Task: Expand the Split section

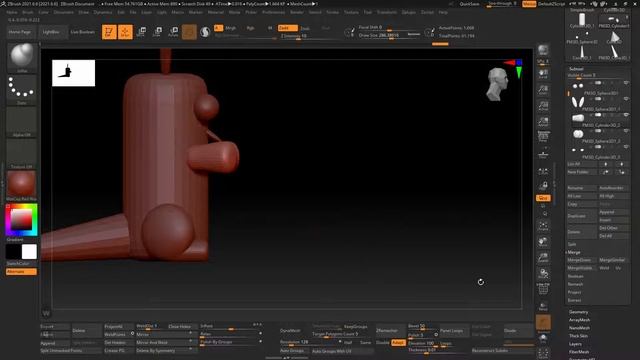Action: (x=572, y=244)
